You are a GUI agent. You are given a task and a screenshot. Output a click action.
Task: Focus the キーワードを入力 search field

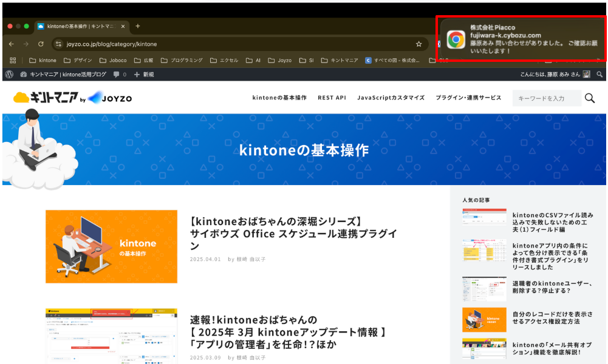547,98
